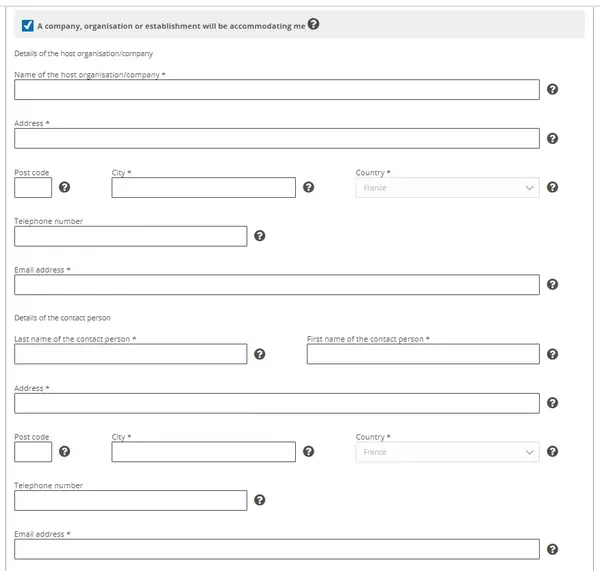Screen dimensions: 600x571
Task: Click the contact person last name field
Action: tap(131, 354)
